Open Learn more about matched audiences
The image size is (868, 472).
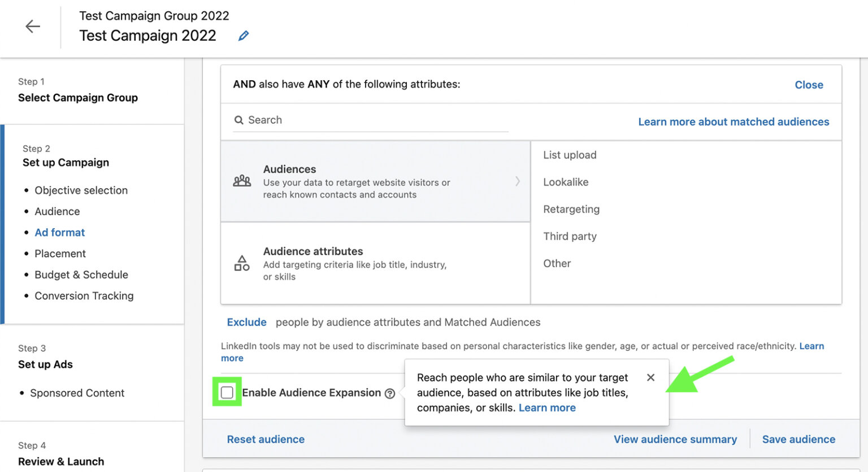tap(734, 122)
